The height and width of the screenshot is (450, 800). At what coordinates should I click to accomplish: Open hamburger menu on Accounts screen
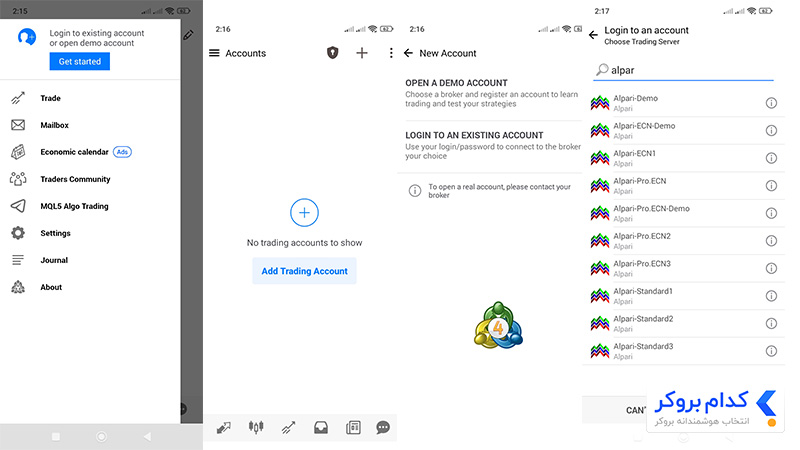pos(214,53)
